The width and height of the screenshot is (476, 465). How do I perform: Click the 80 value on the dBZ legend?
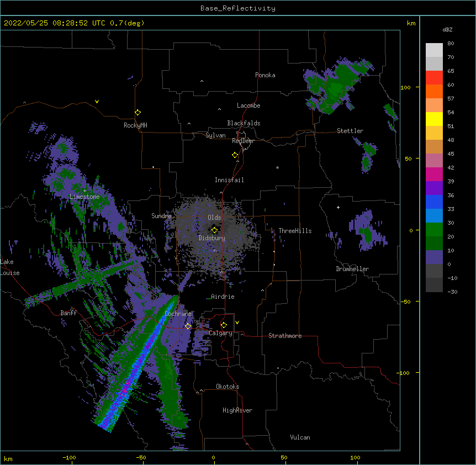[x=451, y=44]
